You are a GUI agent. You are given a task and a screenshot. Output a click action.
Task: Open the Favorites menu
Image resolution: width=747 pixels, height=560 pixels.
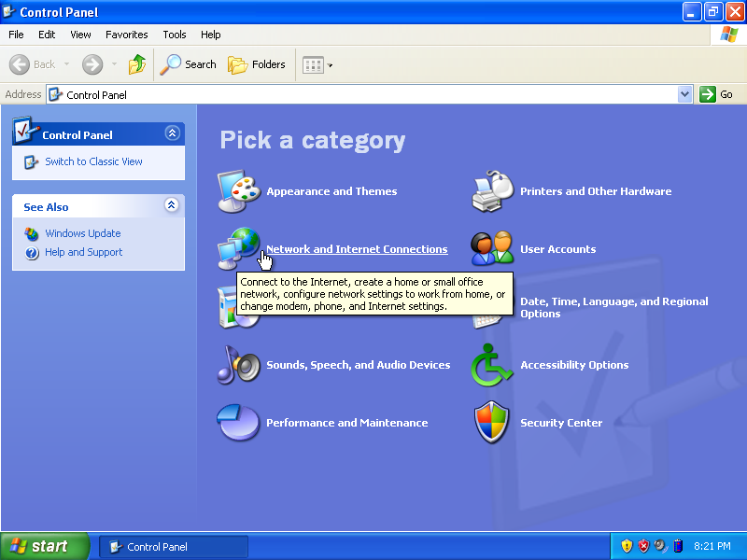pos(127,35)
